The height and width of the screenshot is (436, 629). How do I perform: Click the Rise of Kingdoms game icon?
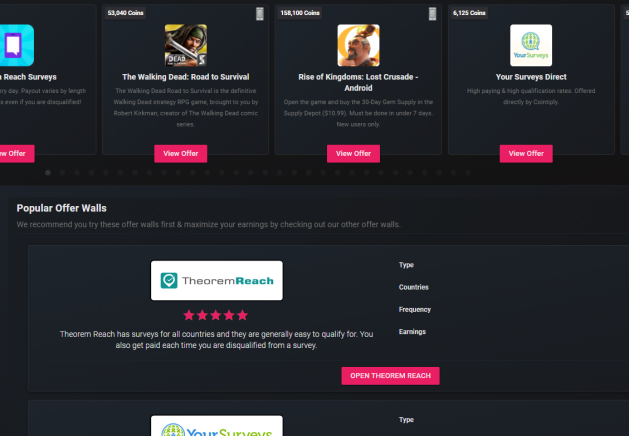pyautogui.click(x=358, y=45)
